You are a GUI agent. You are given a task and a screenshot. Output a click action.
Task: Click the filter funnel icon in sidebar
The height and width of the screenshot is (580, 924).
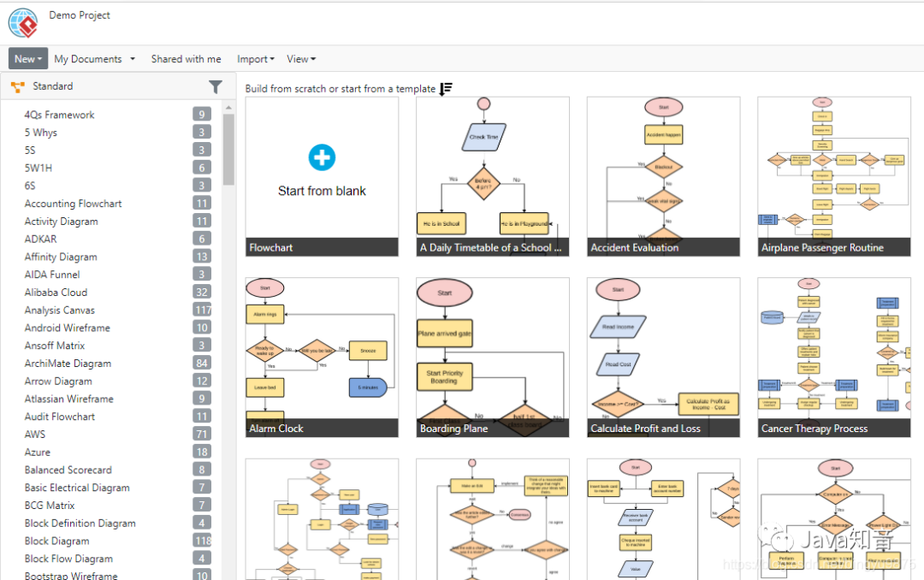point(216,86)
